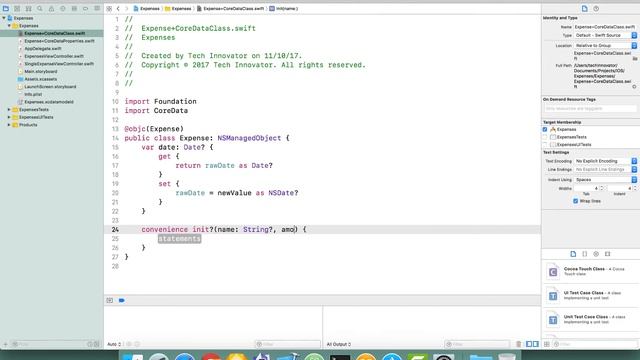Viewport: 640px width, 360px height.
Task: Collapse the Expenses project root
Action: [x=4, y=18]
